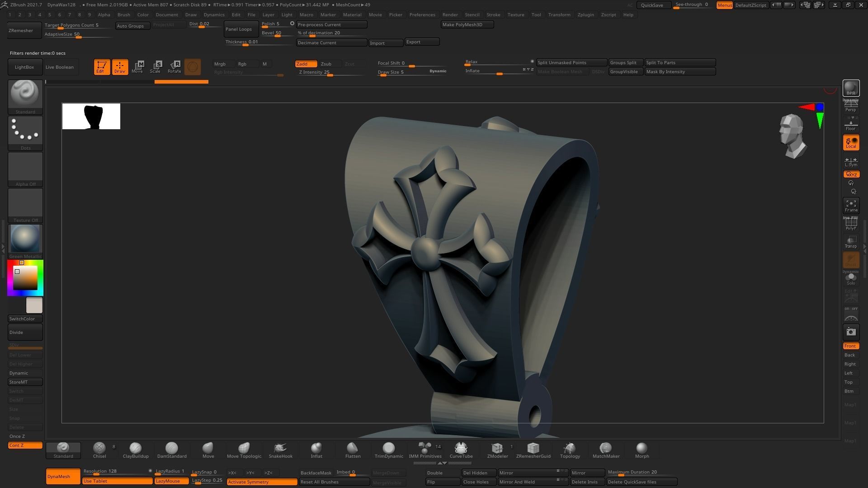This screenshot has width=868, height=488.
Task: Open the Stroke menu
Action: (493, 14)
